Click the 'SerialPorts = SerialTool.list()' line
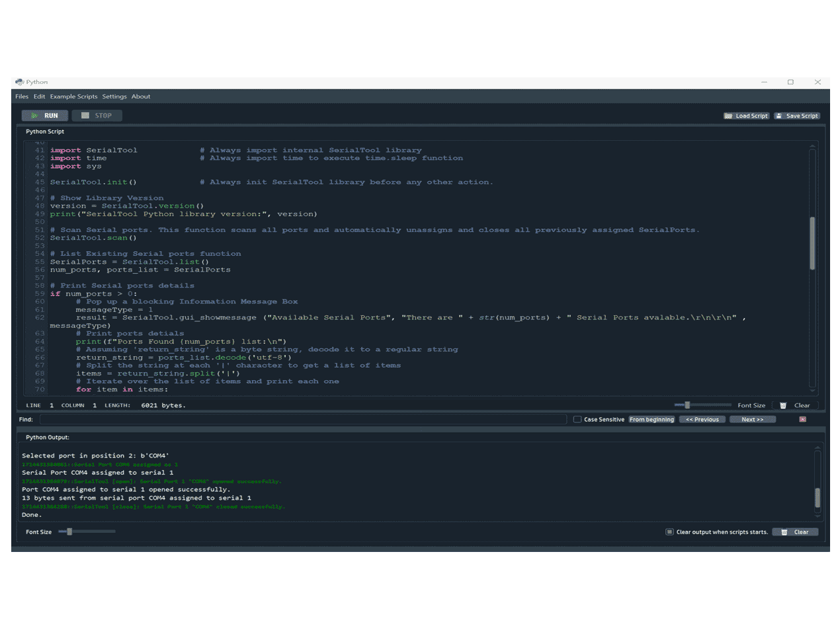The width and height of the screenshot is (840, 628). (130, 262)
